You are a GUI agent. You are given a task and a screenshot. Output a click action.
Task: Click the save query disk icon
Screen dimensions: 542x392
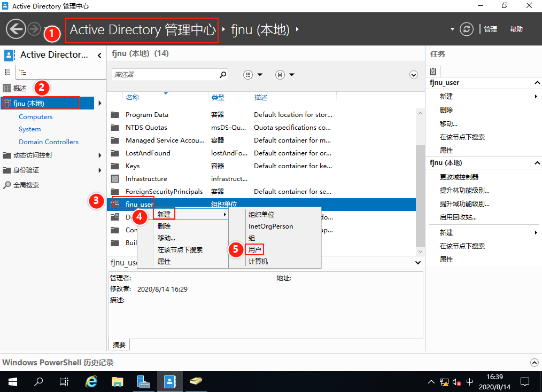280,75
